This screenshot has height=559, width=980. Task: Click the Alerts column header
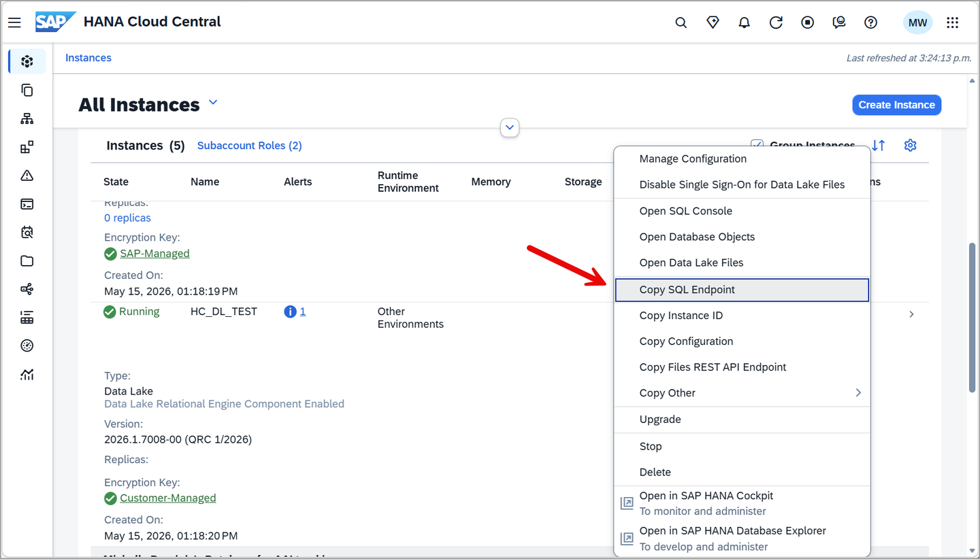[x=298, y=182]
